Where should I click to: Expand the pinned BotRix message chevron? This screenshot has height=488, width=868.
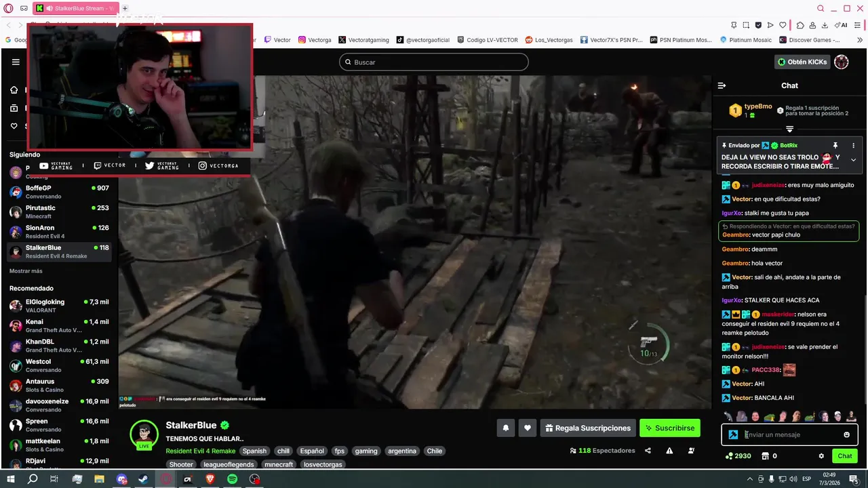(x=853, y=160)
